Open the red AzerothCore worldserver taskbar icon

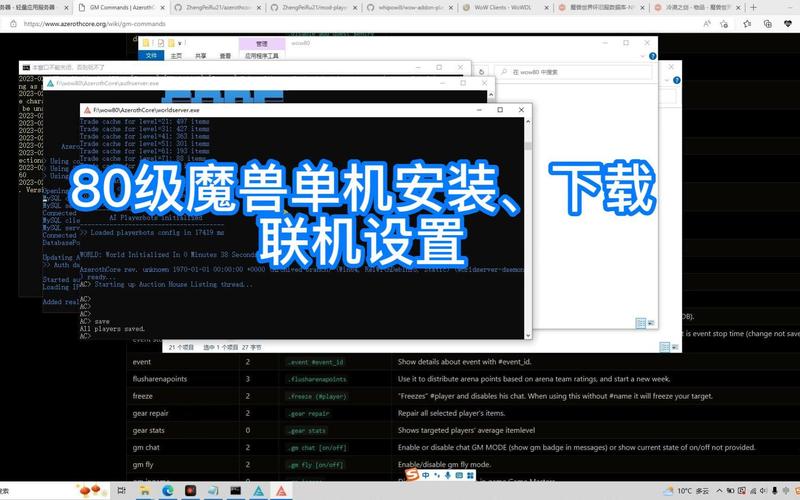281,491
